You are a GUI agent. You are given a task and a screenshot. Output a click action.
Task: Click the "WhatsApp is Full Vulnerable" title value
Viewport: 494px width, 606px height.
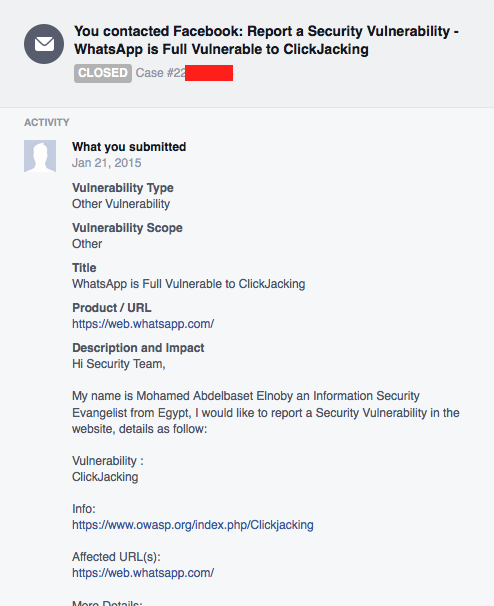tap(189, 284)
